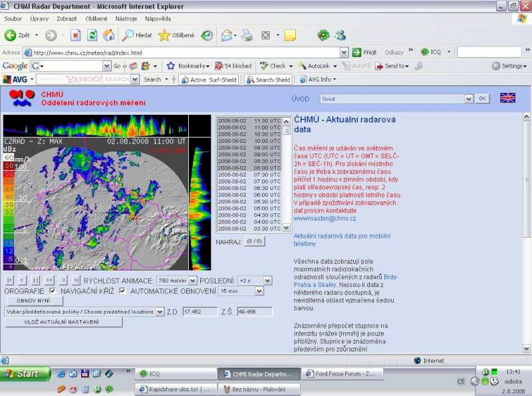532x396 pixels.
Task: Click the English flag language icon
Action: click(507, 98)
